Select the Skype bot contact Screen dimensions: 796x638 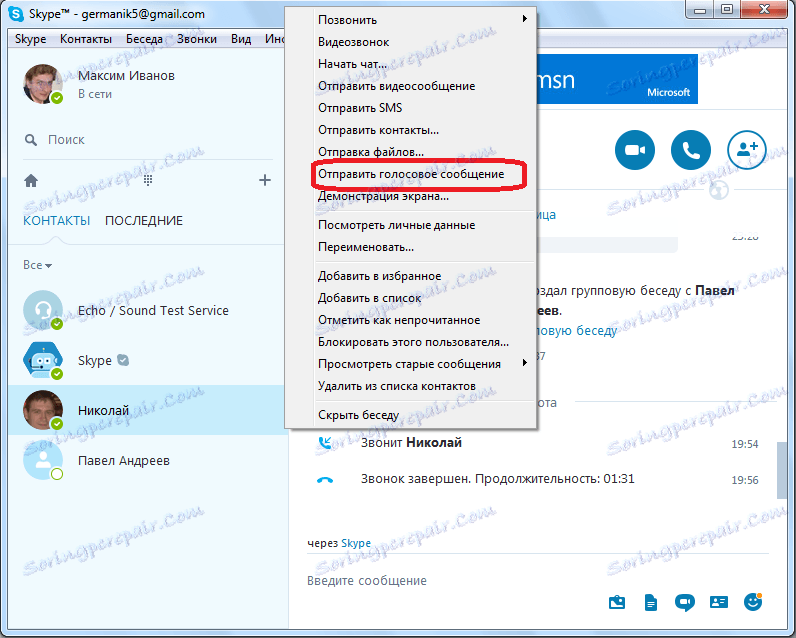[x=148, y=360]
